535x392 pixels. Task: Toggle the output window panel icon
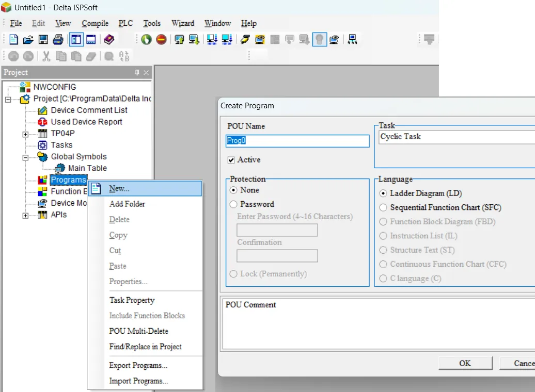91,40
